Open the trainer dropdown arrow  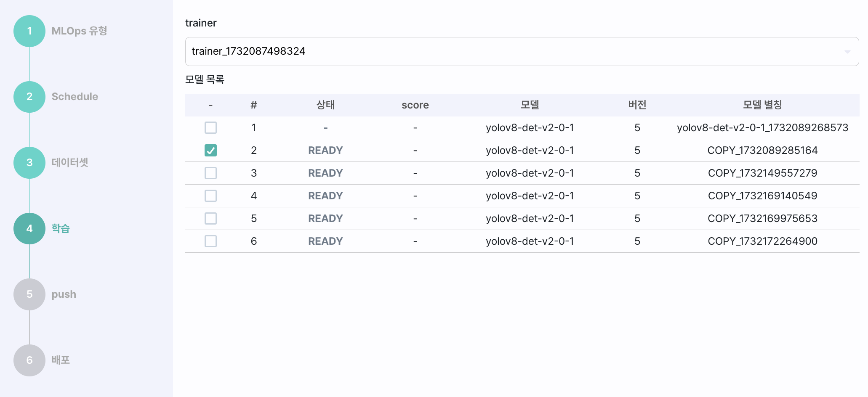[847, 52]
